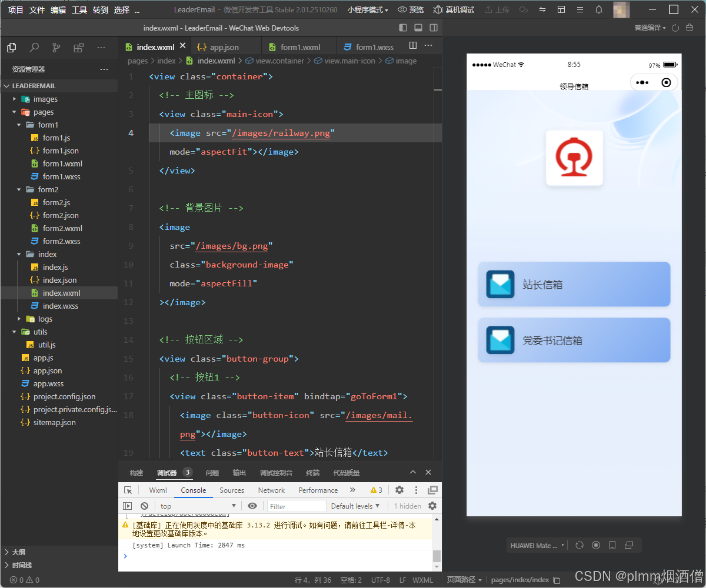This screenshot has width=706, height=588.
Task: Open console settings gear beside 1 hidden
Action: 432,506
